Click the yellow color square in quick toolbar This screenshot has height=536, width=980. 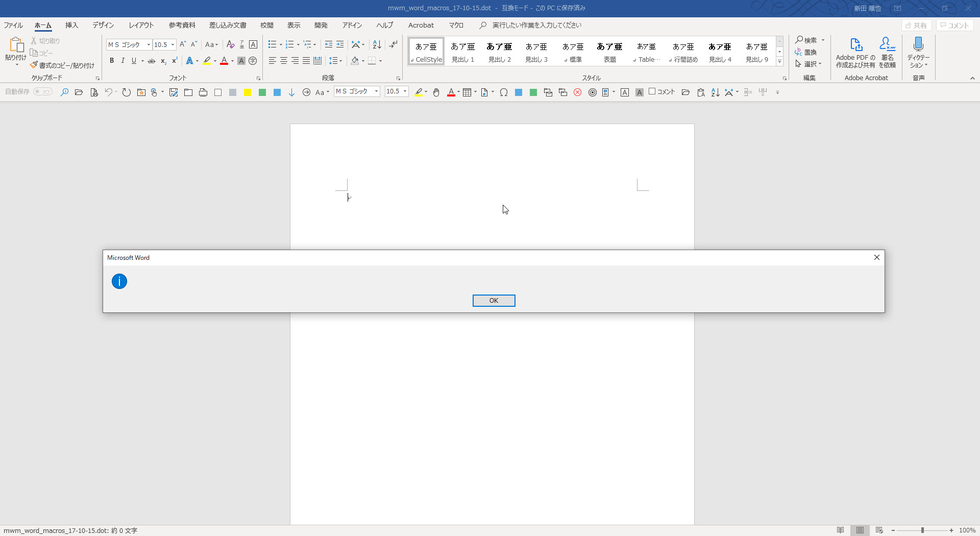pos(248,92)
